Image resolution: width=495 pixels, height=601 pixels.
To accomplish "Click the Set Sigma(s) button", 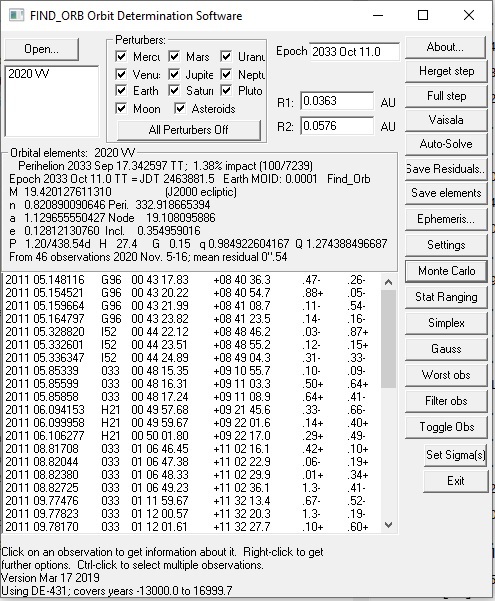I will coord(456,455).
